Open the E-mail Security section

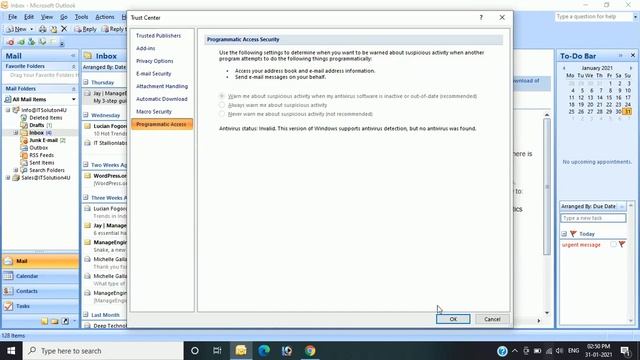pos(154,73)
